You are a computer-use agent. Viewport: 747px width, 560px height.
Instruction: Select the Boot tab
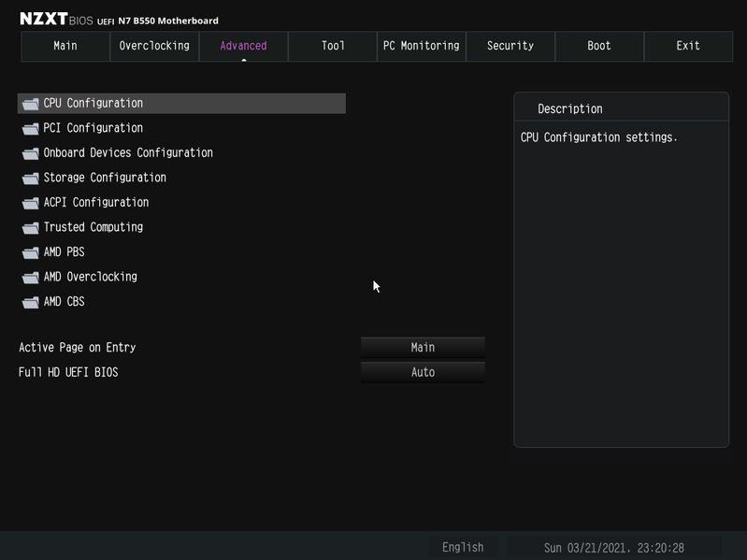coord(599,46)
